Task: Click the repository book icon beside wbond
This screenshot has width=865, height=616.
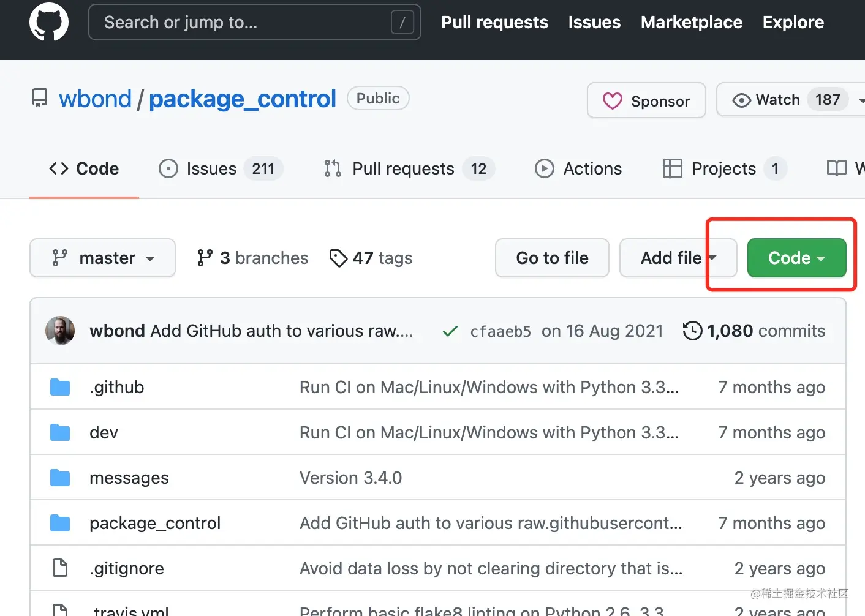Action: pos(39,99)
